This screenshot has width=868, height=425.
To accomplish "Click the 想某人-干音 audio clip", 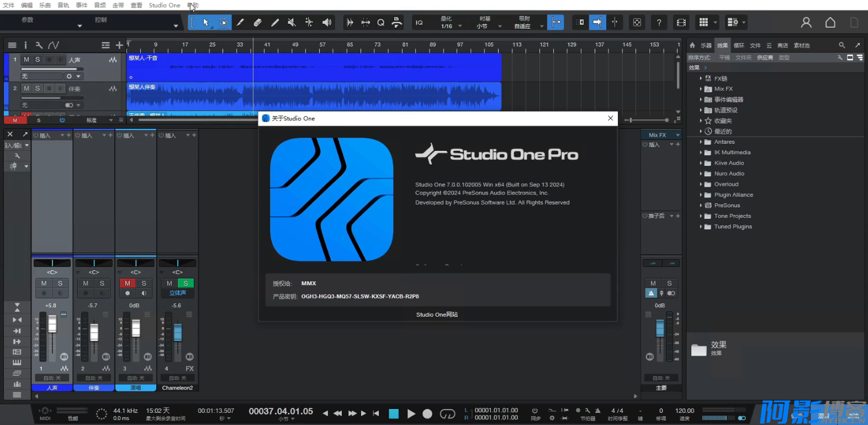I will (x=314, y=67).
